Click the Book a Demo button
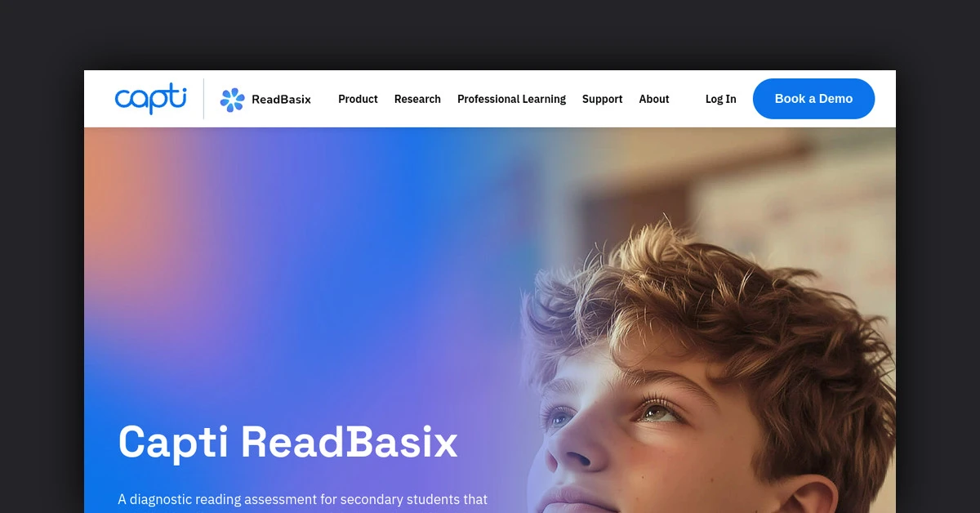 tap(813, 99)
